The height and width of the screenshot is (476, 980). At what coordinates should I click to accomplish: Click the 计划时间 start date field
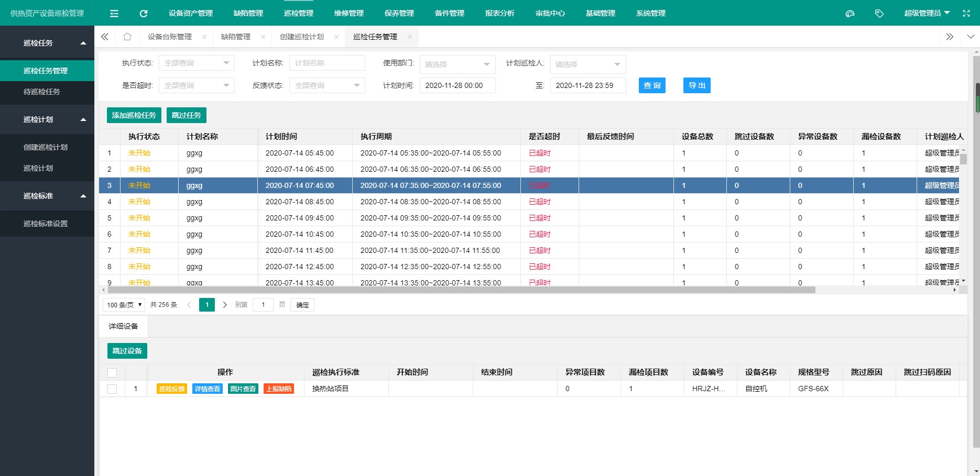[x=458, y=85]
